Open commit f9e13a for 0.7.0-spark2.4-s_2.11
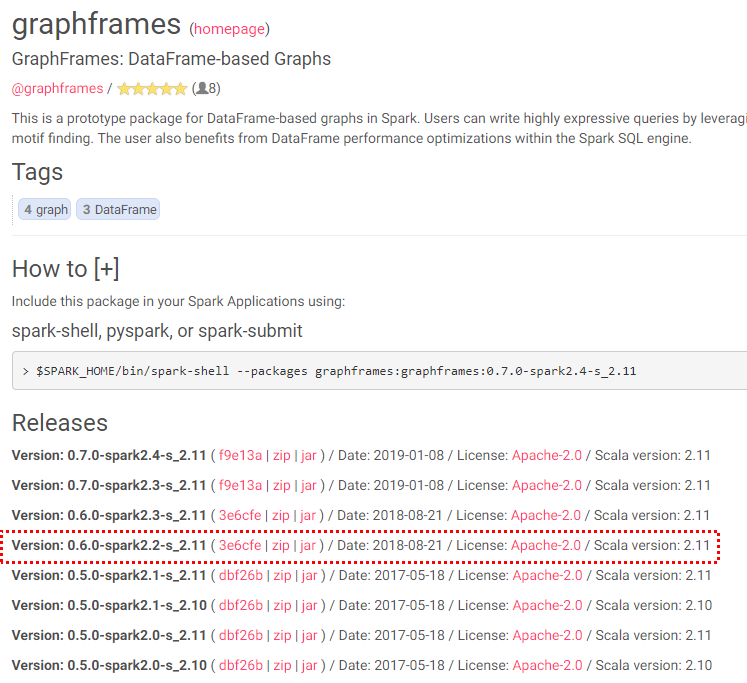This screenshot has width=747, height=683. point(240,455)
